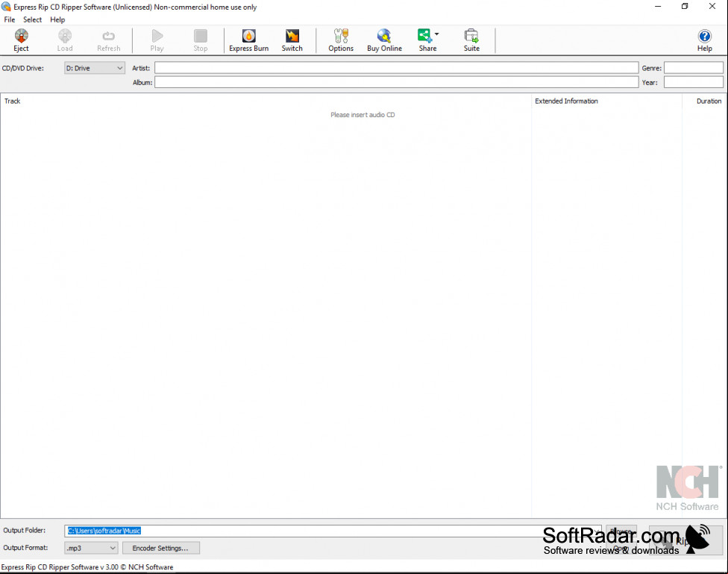Close the Express Rip window
Screen dimensions: 728x574
(x=712, y=7)
